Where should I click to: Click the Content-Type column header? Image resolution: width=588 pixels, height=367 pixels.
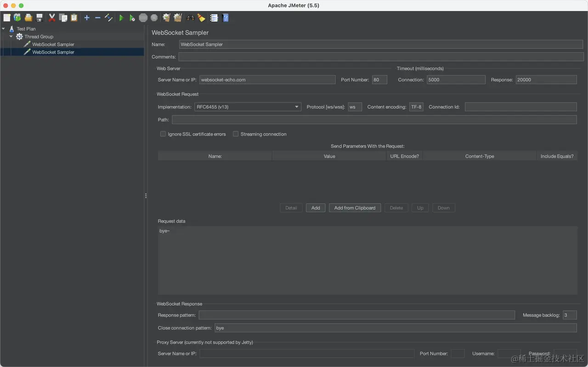click(x=480, y=156)
